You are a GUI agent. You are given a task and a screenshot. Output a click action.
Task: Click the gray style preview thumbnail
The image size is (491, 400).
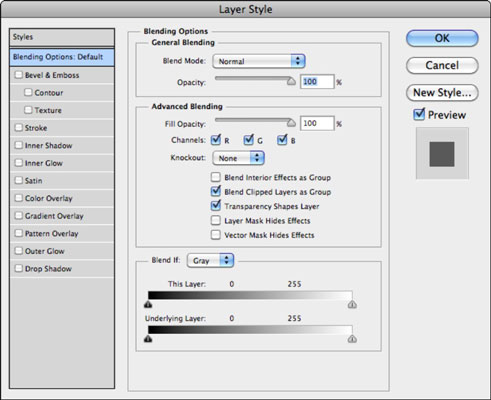[442, 154]
